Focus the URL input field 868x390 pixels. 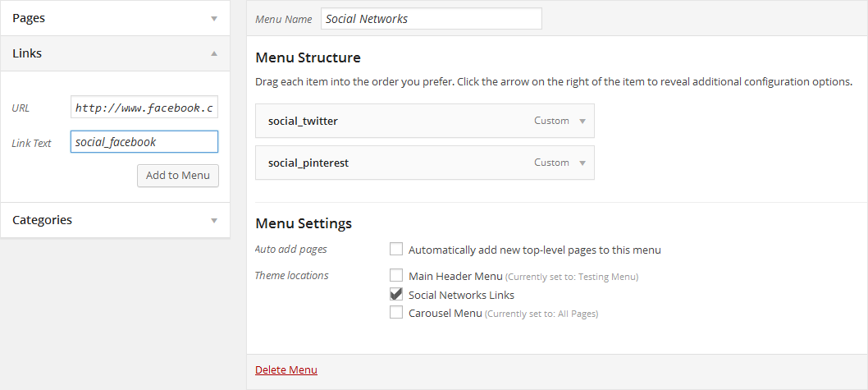[144, 108]
